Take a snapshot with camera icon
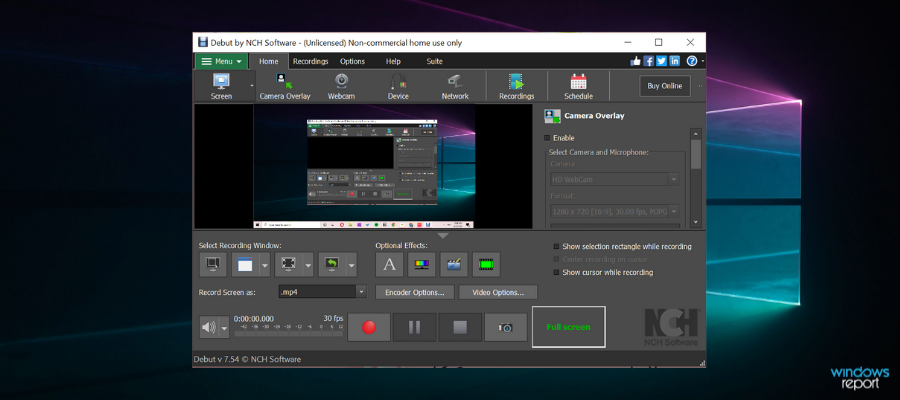 [505, 327]
